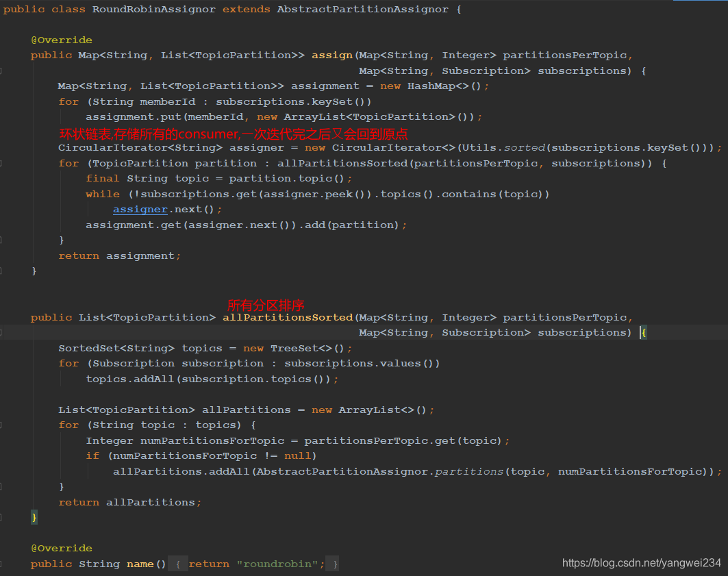Click the class keyword on the first line
Image resolution: width=728 pixels, height=576 pixels.
(x=68, y=10)
